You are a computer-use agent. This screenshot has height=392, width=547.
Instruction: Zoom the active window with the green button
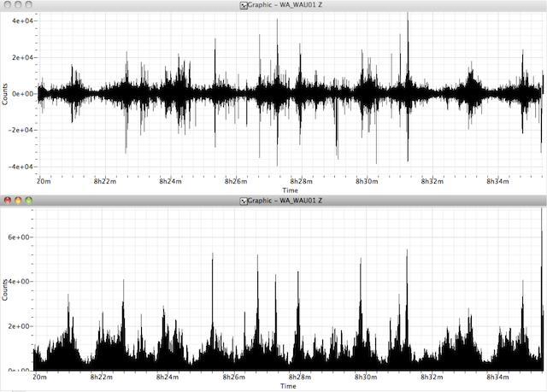(29, 200)
